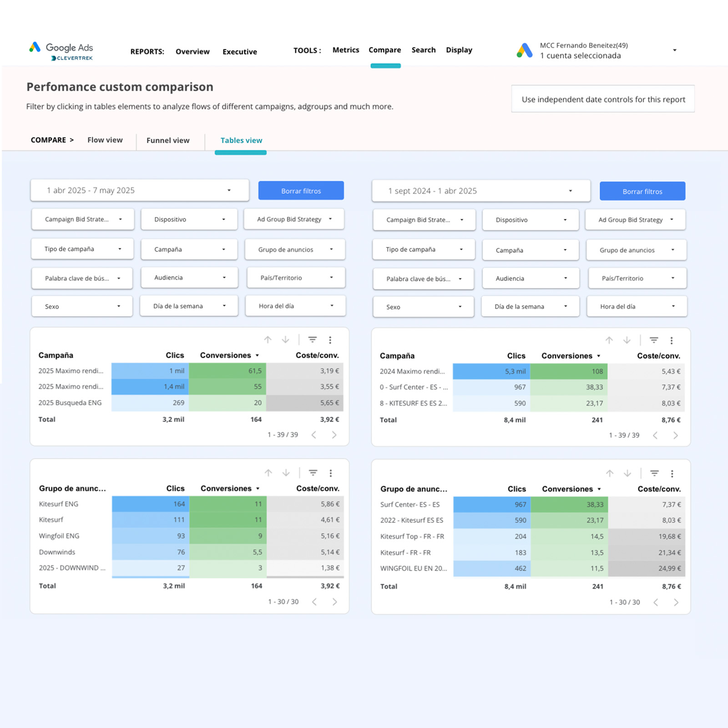The image size is (728, 728).
Task: Open the left Dispositivo filter dropdown
Action: click(189, 219)
